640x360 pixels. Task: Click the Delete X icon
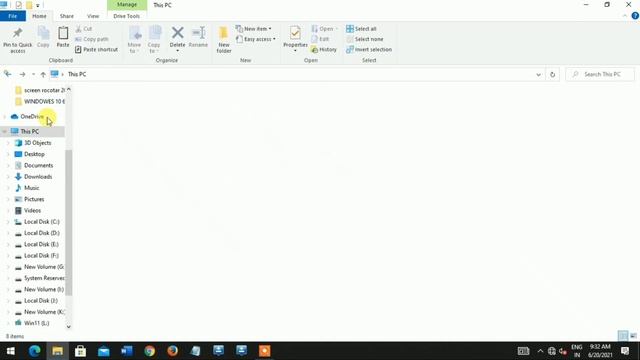coord(178,33)
